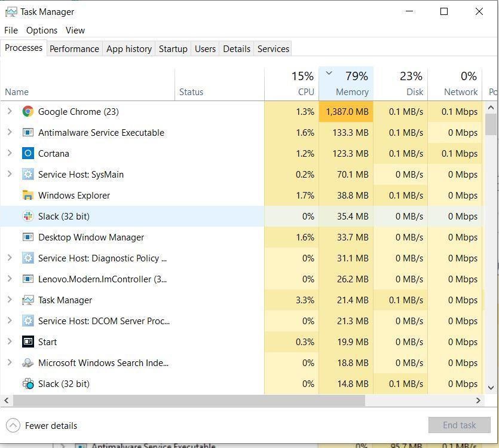Expand Service Host: DCOM Server process group
Viewport: 499px width, 448px height.
pos(10,321)
